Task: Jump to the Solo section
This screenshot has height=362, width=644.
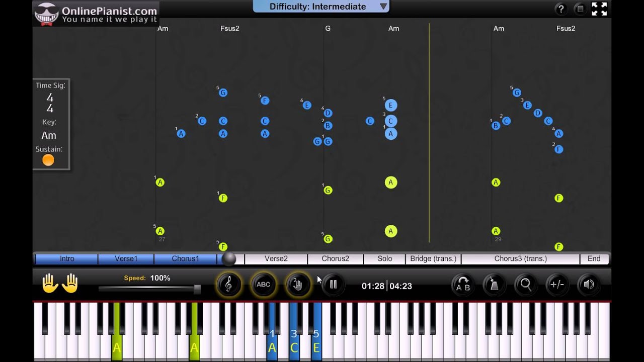Action: click(385, 258)
